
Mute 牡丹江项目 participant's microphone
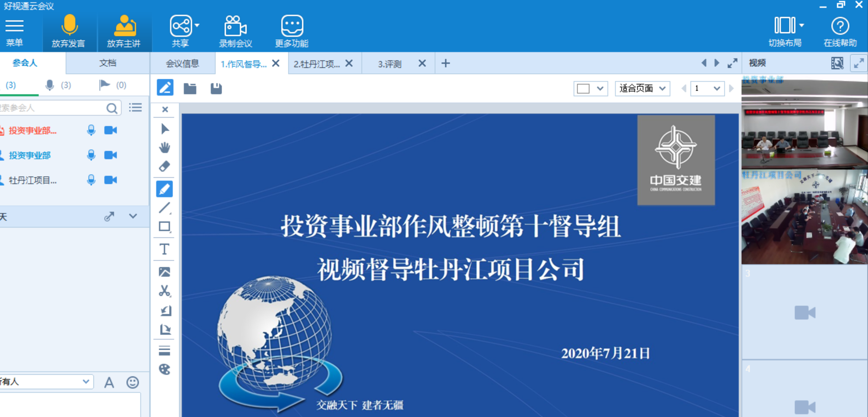click(91, 180)
